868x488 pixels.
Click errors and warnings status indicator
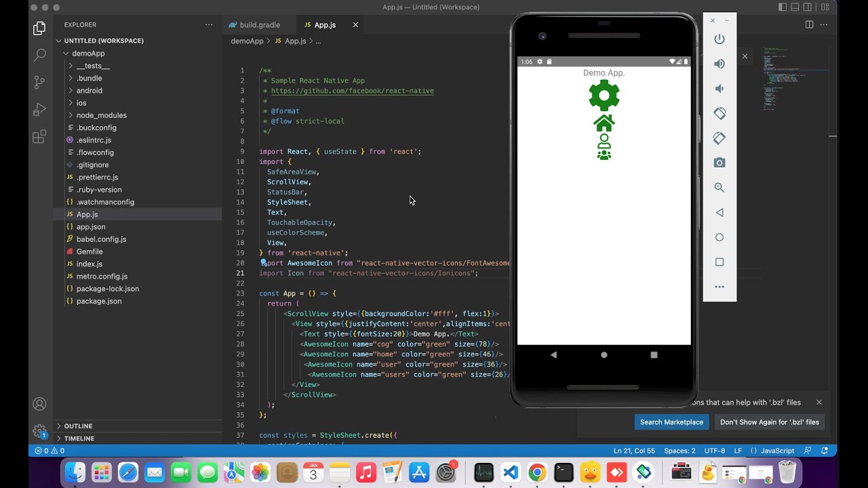(50, 451)
